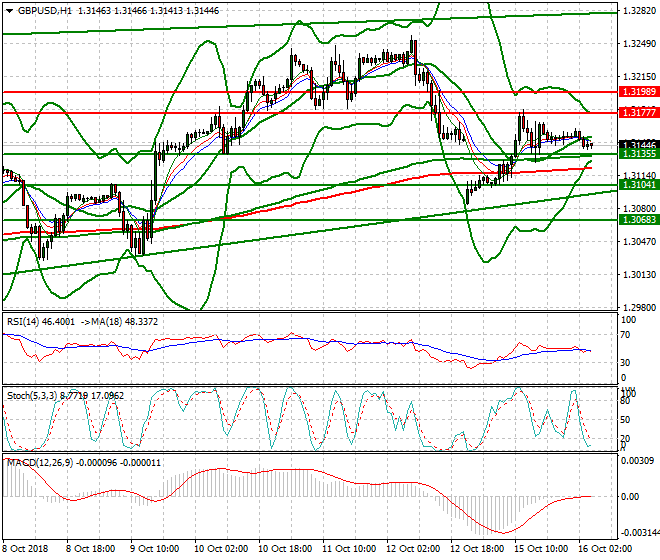Click the Stoch(5,3,3) indicator label

[x=32, y=396]
